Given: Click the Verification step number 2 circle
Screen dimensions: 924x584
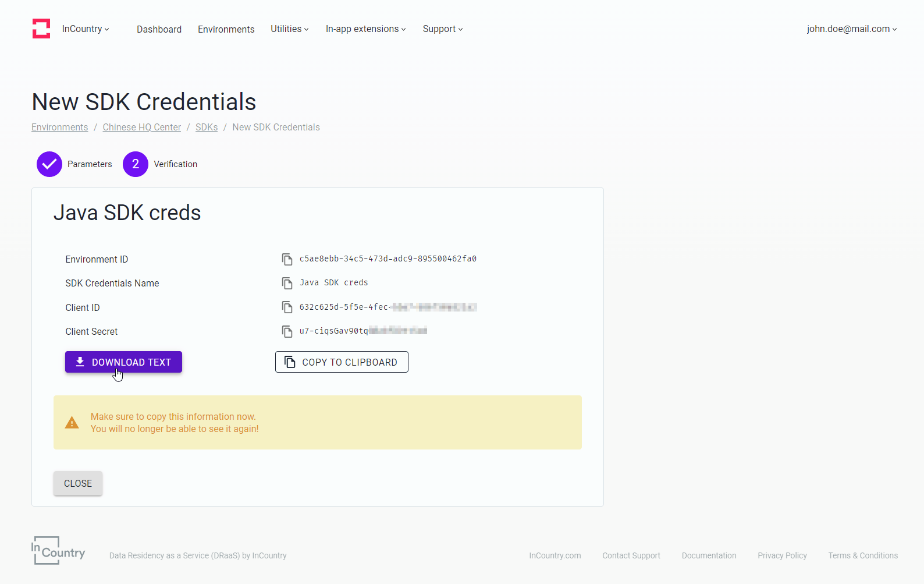Looking at the screenshot, I should coord(136,164).
